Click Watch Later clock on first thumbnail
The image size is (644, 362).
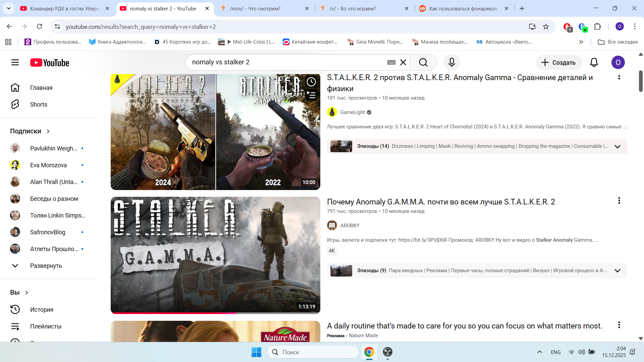311,82
